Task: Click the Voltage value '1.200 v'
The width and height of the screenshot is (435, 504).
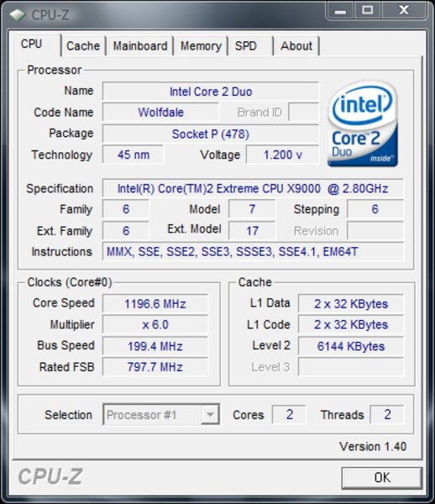Action: click(282, 155)
